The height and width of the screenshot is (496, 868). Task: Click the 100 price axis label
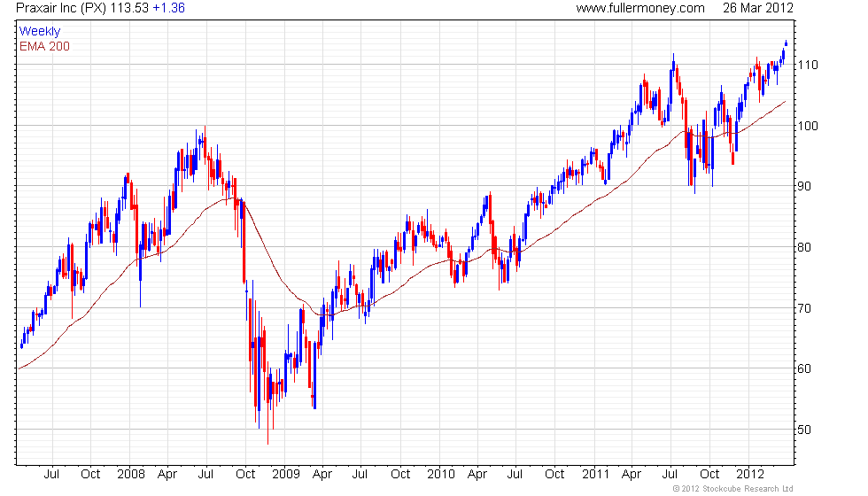807,126
